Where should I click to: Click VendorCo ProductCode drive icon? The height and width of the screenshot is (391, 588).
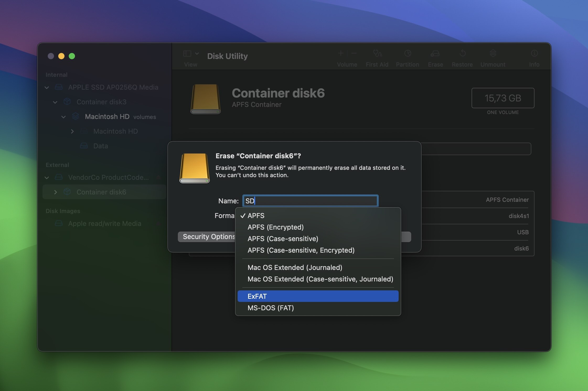pyautogui.click(x=59, y=177)
